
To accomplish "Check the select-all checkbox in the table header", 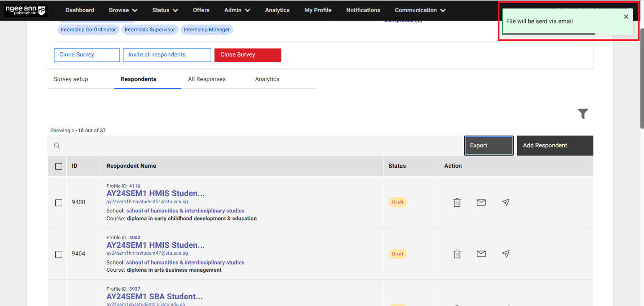I will [58, 166].
